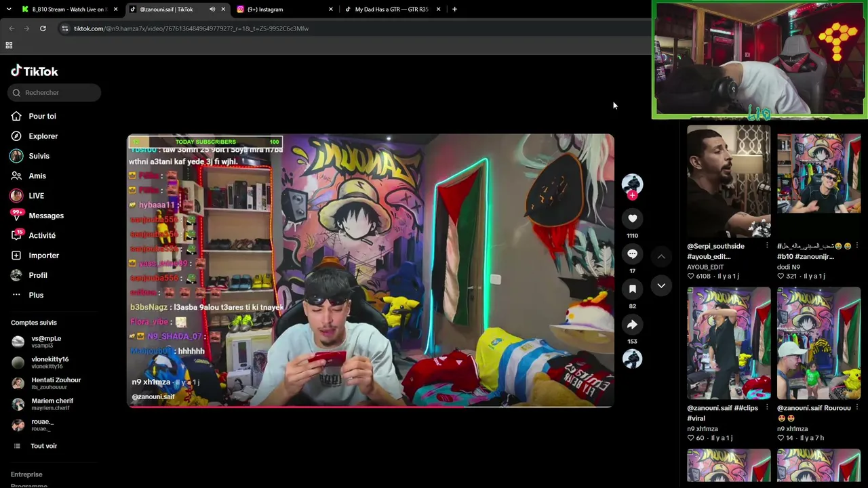Open the Rourouu video thumbnail
Viewport: 868px width, 488px height.
click(x=819, y=343)
